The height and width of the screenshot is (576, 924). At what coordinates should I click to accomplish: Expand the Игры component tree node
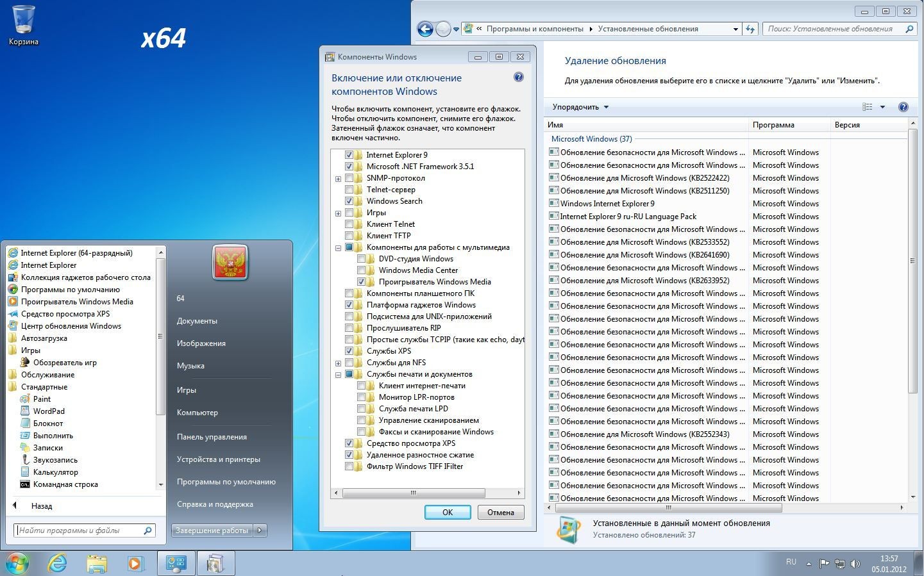pos(338,213)
